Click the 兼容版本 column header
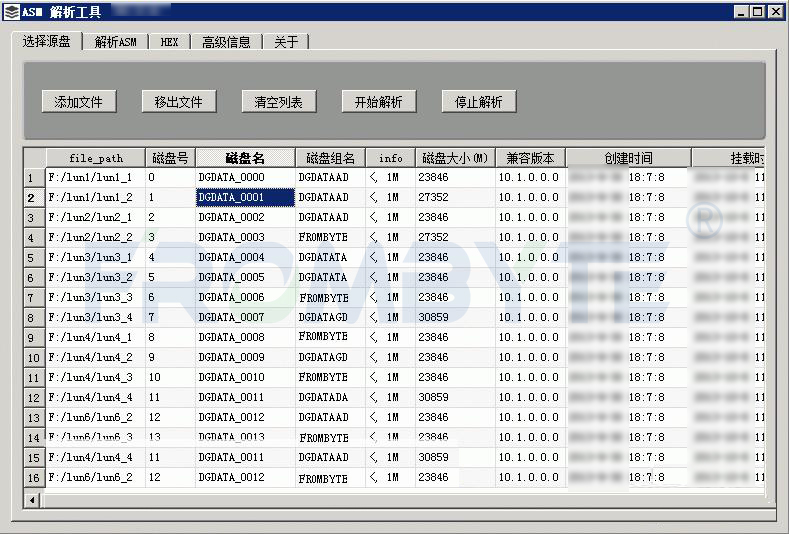 coord(530,158)
